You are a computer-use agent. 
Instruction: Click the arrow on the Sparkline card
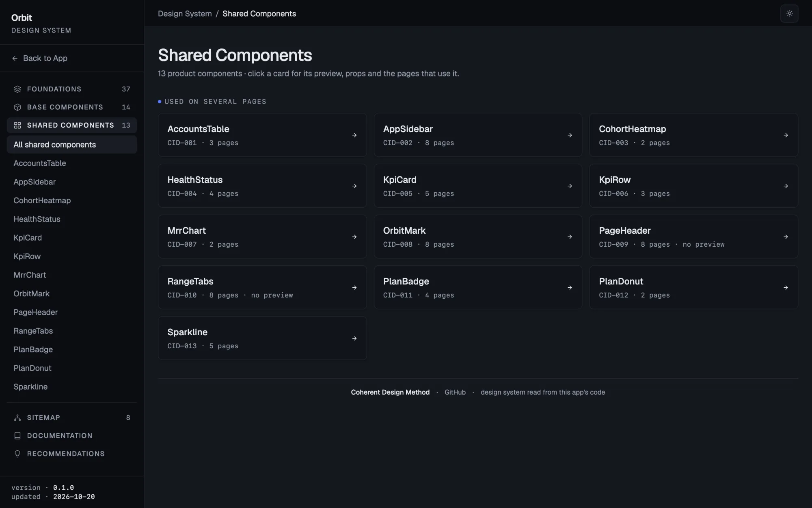354,339
